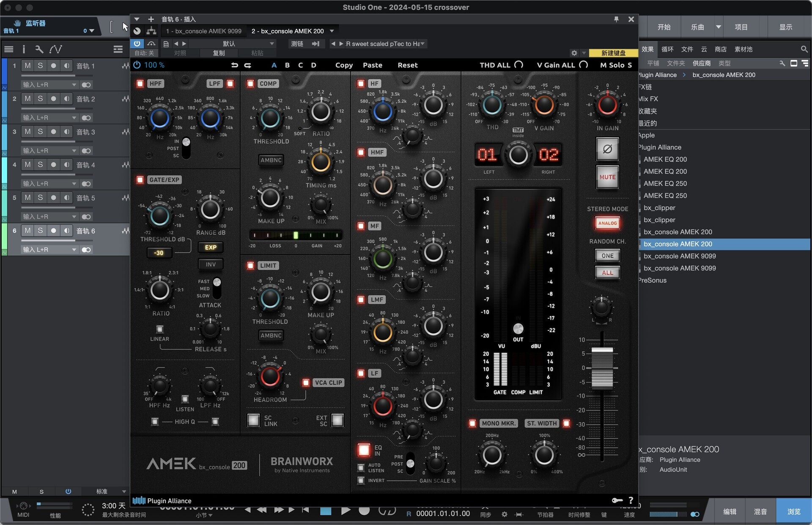
Task: Click the plugin Paste button
Action: (x=372, y=65)
